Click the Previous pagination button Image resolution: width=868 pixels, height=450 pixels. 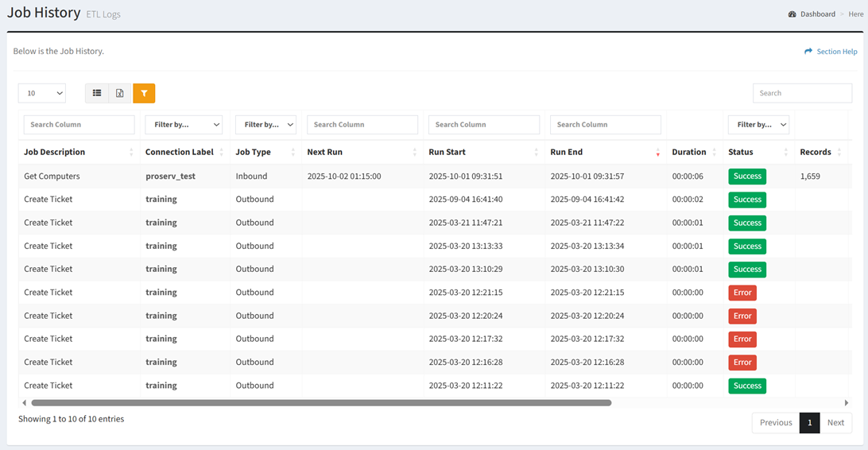pos(776,423)
